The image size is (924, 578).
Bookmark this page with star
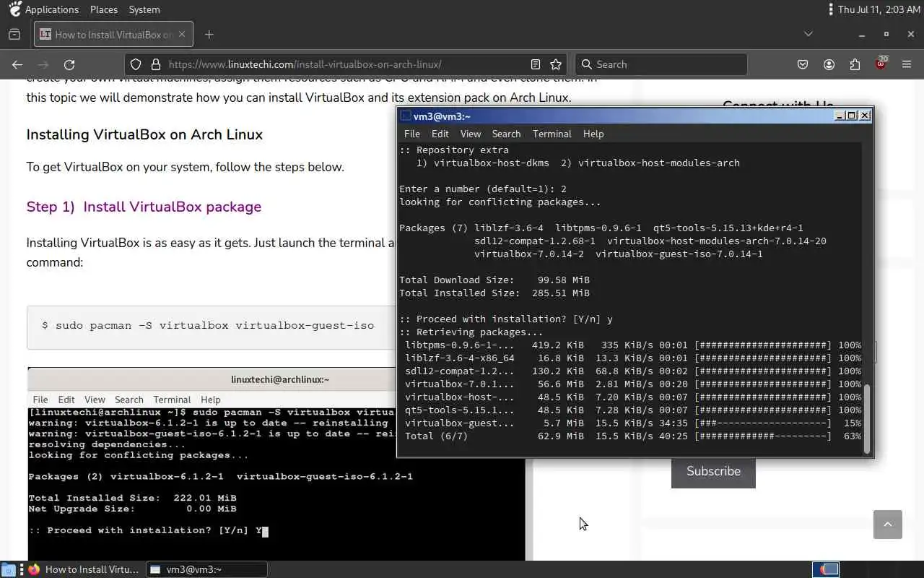(x=556, y=64)
